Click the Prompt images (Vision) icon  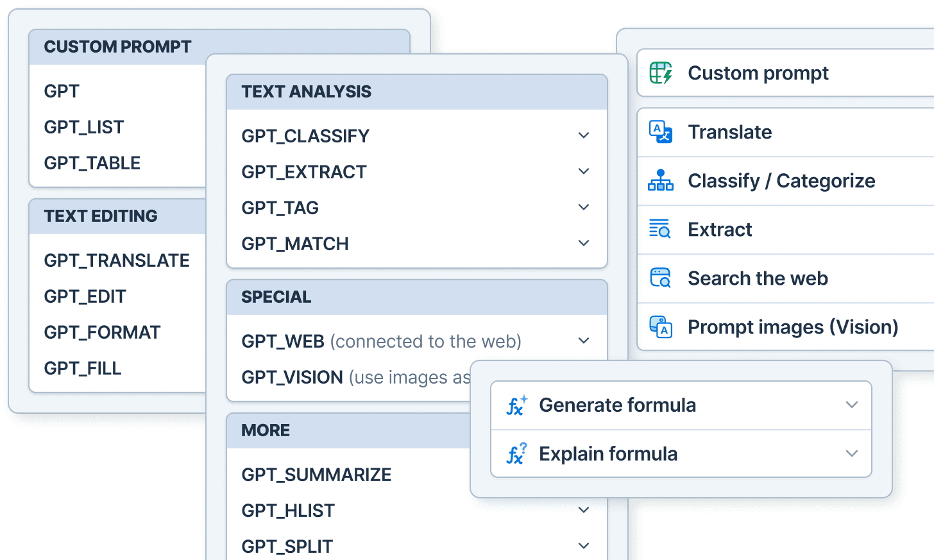coord(661,327)
